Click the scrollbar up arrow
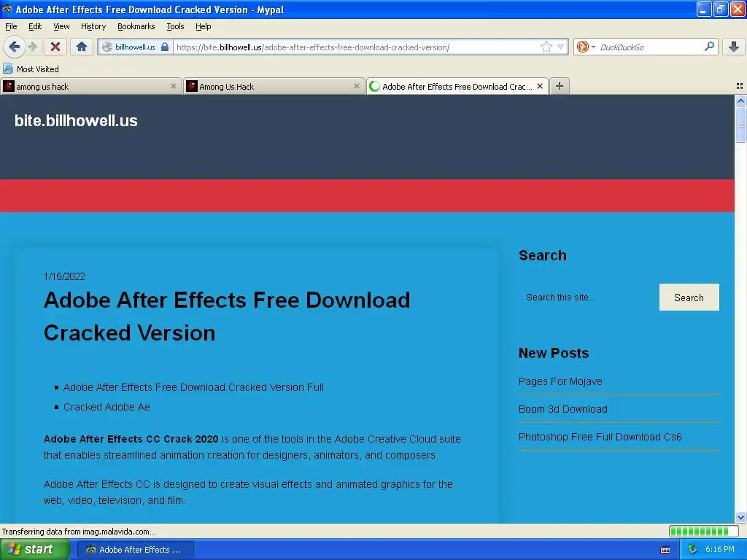The height and width of the screenshot is (560, 747). point(740,101)
